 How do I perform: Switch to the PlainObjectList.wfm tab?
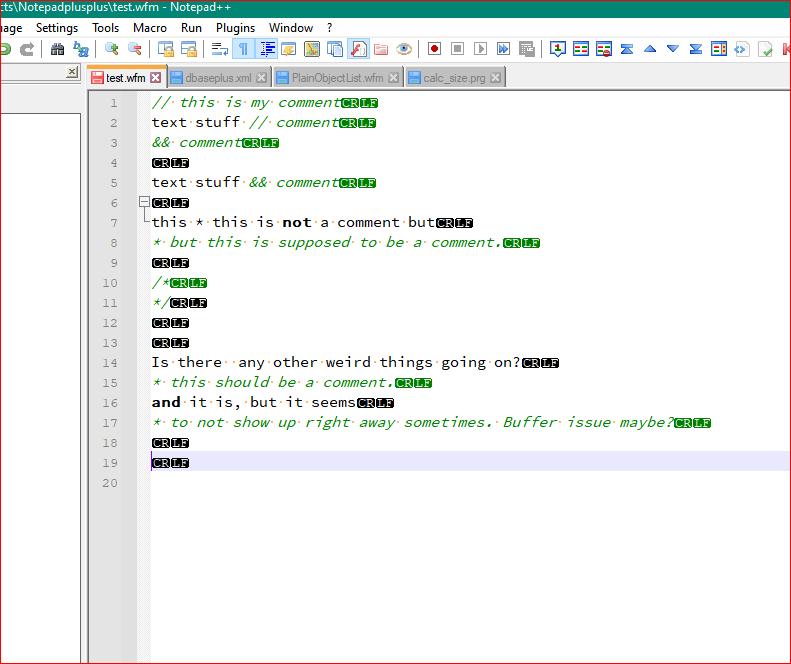click(x=337, y=78)
